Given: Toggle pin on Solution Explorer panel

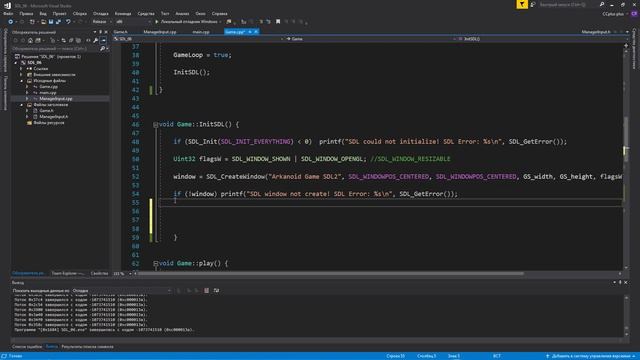Looking at the screenshot, I should click(100, 32).
